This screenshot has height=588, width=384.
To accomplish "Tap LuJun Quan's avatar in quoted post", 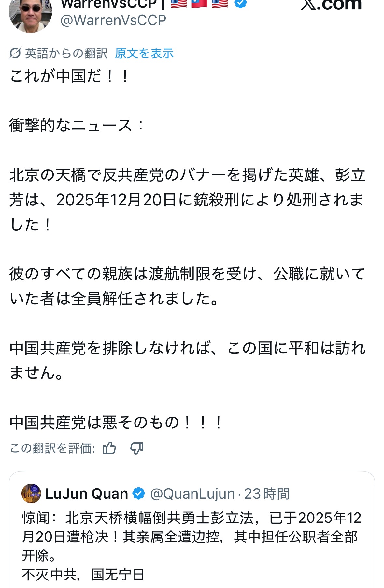I will (31, 493).
